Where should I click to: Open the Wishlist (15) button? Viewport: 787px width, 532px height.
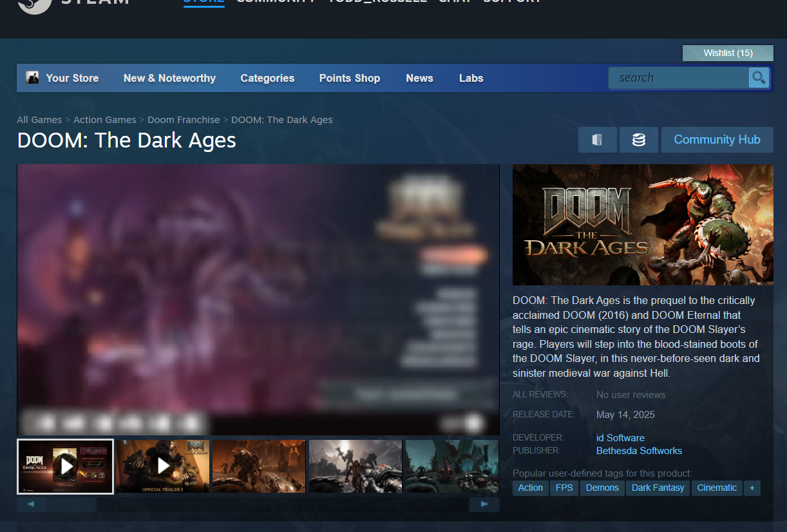pyautogui.click(x=728, y=53)
